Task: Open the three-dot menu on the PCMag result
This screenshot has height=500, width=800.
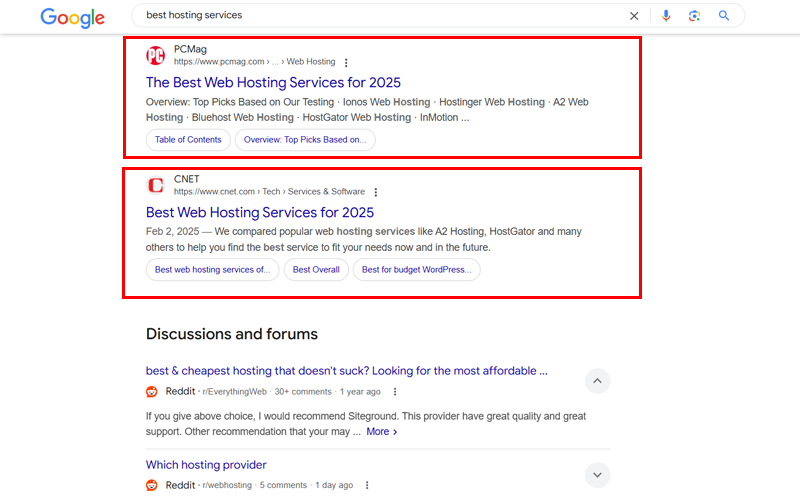Action: (x=346, y=62)
